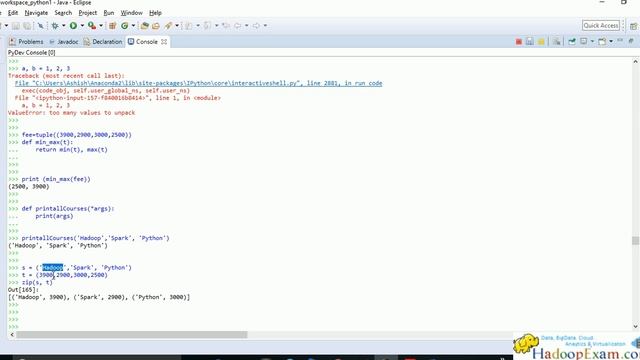The image size is (640, 360).
Task: Click the yellow console toolbar icon
Action: 541,42
